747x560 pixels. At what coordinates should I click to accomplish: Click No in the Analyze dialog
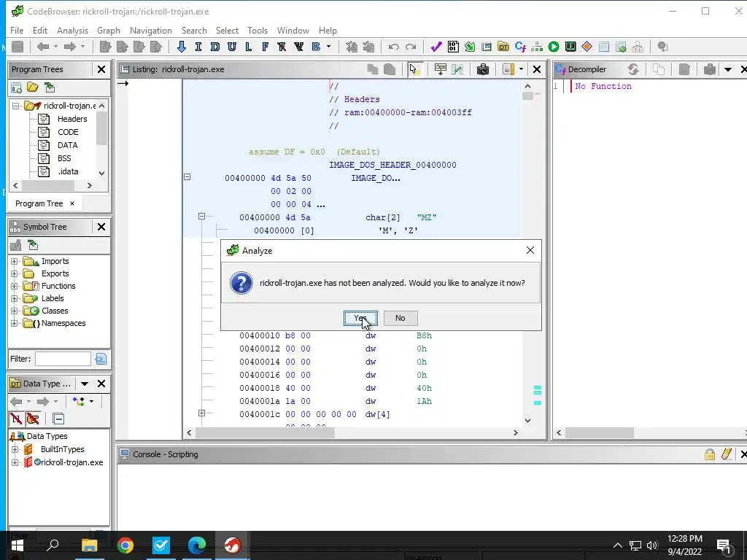pyautogui.click(x=400, y=318)
